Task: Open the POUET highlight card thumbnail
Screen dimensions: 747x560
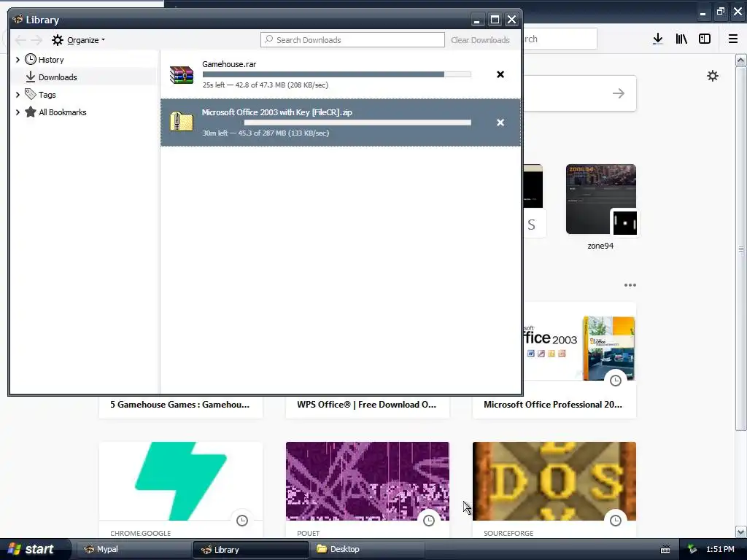Action: coord(368,481)
